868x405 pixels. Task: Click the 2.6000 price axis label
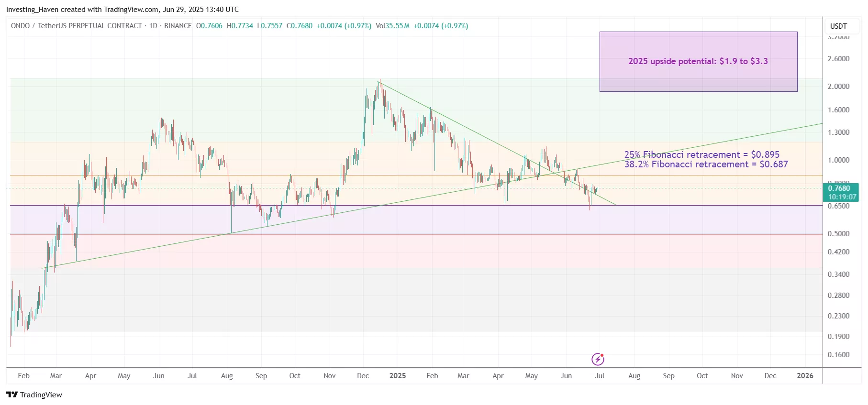tap(838, 59)
